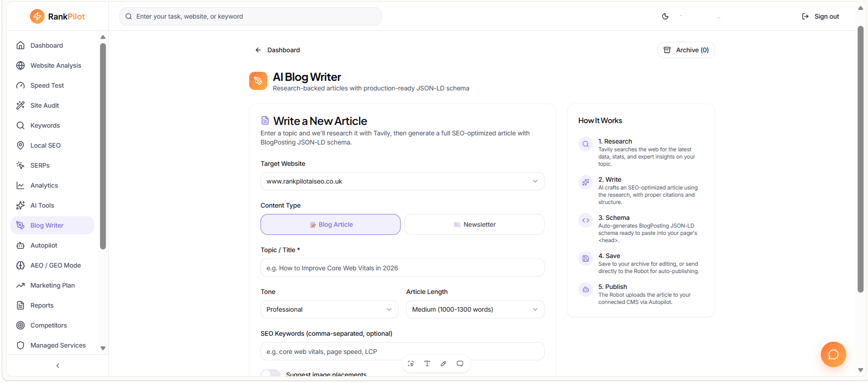Focus the SEO Keywords input field
The width and height of the screenshot is (868, 383).
click(x=402, y=351)
